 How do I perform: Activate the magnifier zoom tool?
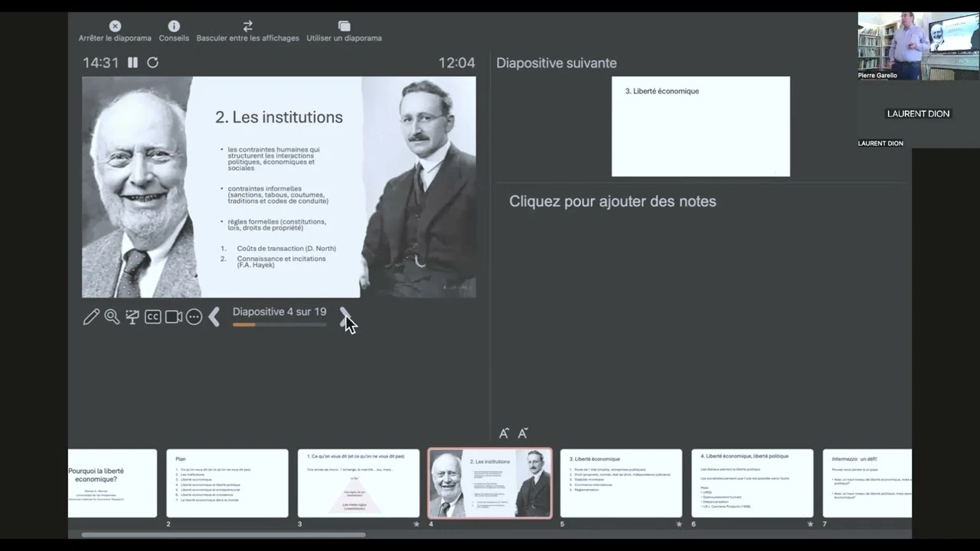[112, 317]
